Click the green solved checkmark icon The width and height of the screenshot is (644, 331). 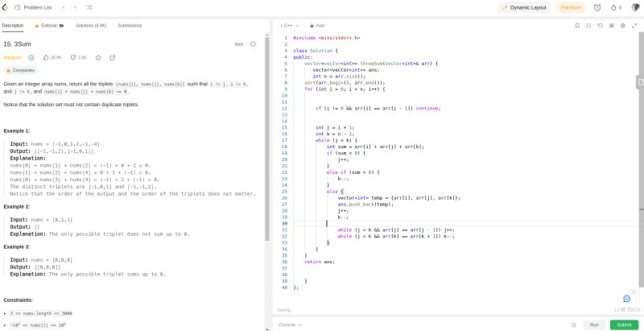pos(31,58)
